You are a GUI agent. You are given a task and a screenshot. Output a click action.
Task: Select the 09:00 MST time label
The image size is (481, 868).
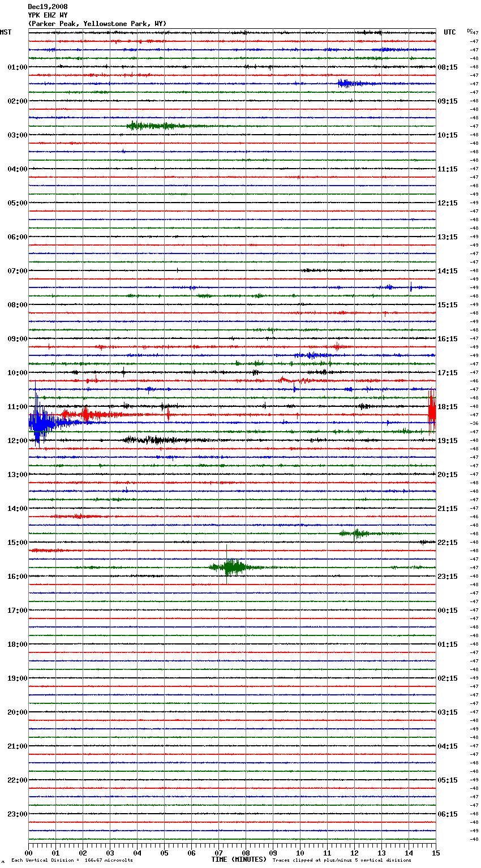point(18,339)
